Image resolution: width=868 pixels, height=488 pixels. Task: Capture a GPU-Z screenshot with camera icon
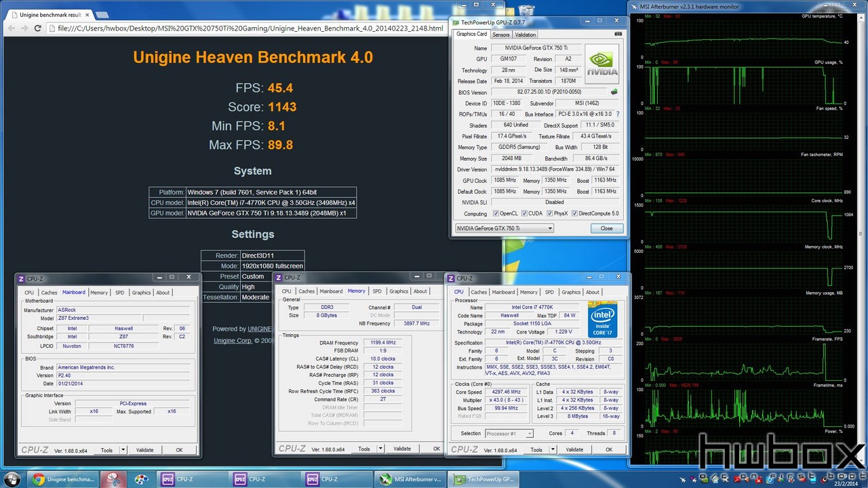tap(618, 34)
